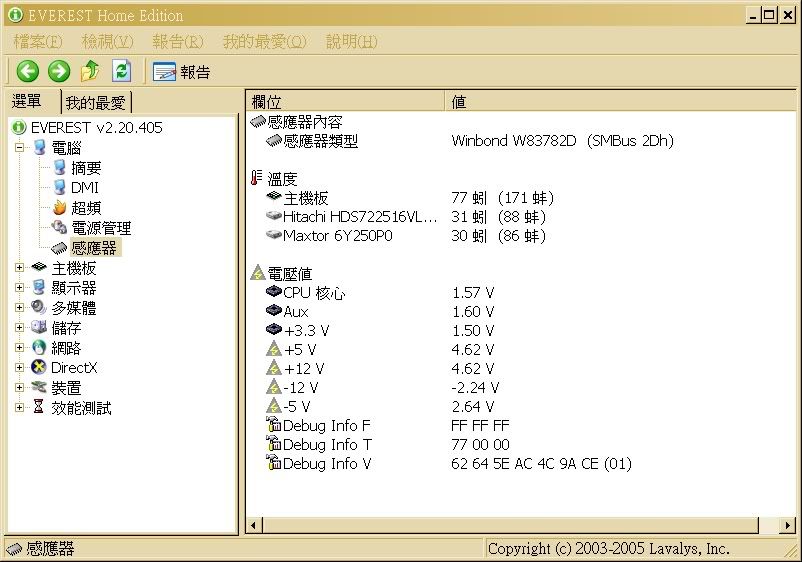Click the green Back arrow button
The width and height of the screenshot is (802, 562).
(28, 71)
